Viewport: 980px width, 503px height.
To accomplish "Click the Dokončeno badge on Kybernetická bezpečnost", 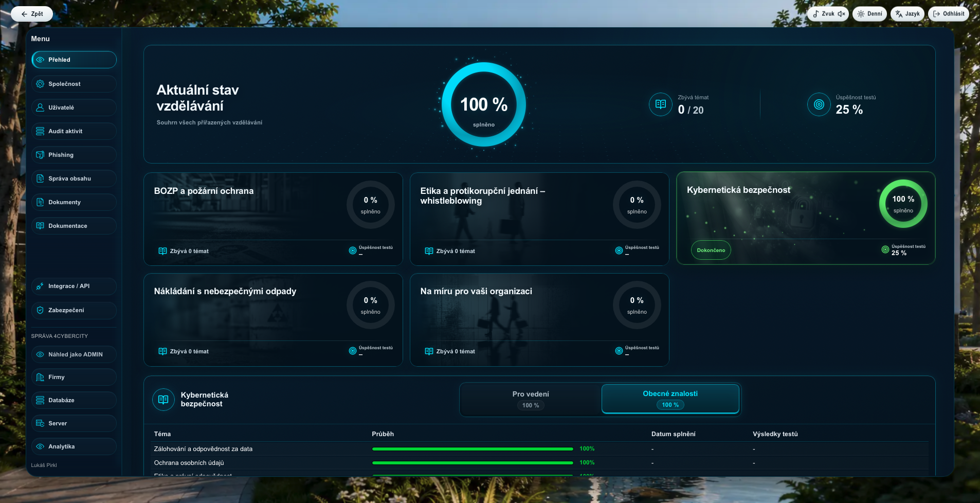I will (x=711, y=250).
